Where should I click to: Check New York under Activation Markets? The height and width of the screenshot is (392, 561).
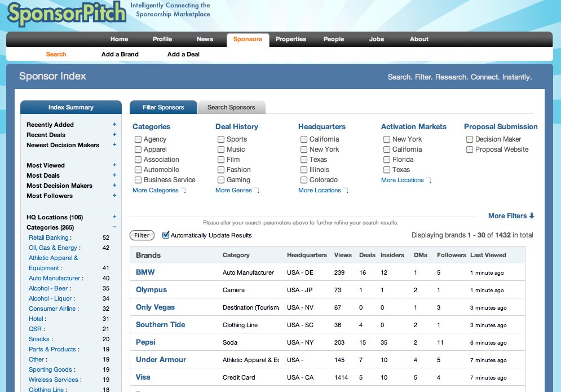click(387, 139)
